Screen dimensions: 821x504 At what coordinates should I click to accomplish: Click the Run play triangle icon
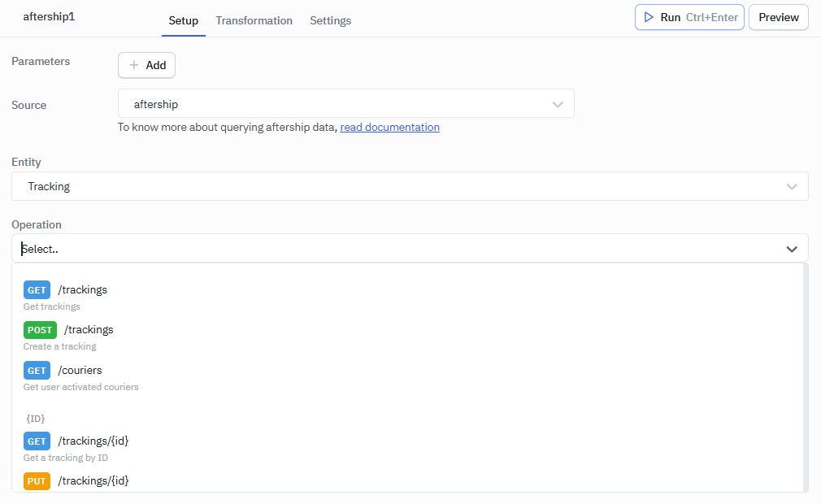click(649, 17)
